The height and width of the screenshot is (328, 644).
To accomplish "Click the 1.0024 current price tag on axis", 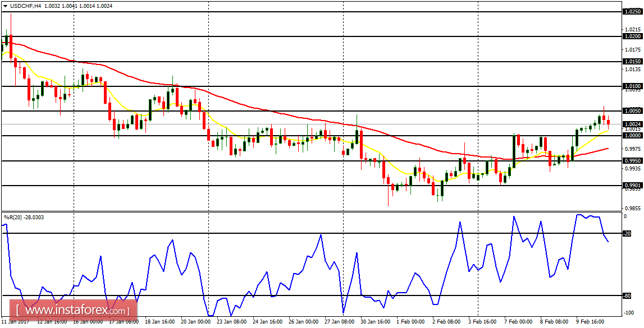I will (632, 124).
